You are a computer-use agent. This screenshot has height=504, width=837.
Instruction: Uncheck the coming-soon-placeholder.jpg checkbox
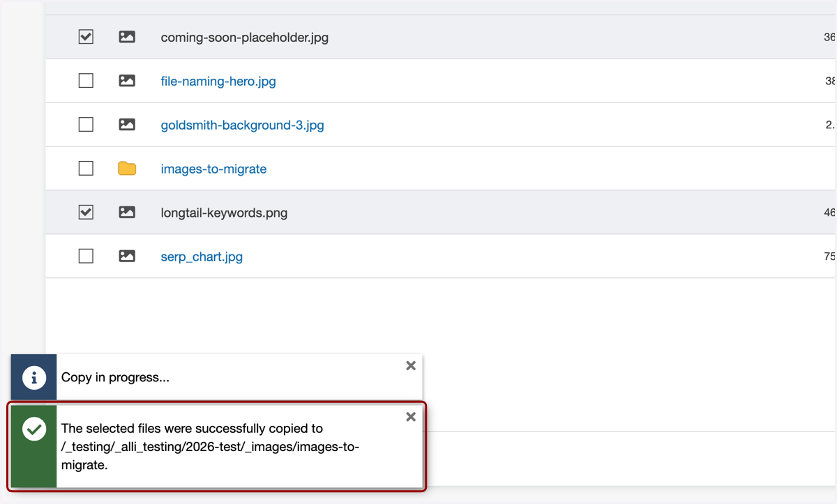pos(86,37)
